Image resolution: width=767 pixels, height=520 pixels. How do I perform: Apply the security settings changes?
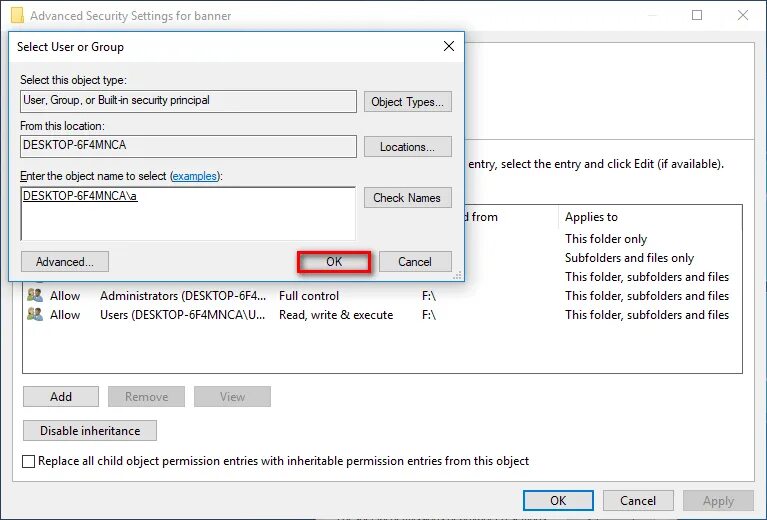(x=719, y=500)
